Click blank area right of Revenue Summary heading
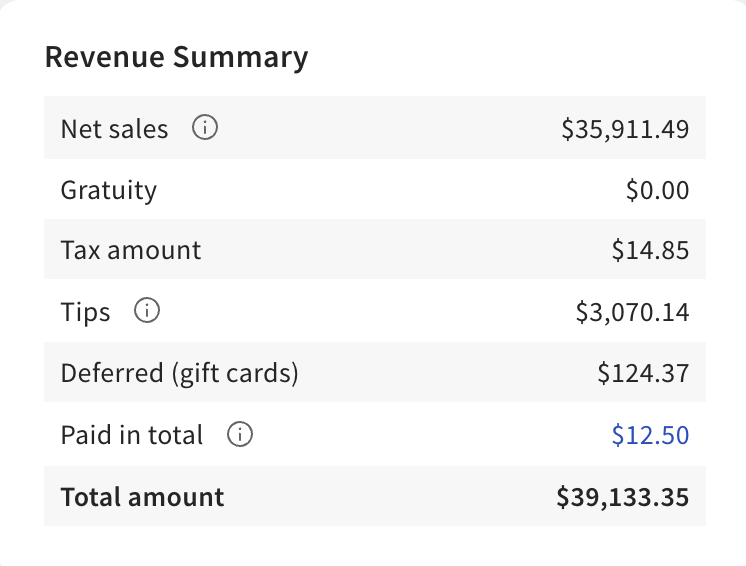 [520, 58]
